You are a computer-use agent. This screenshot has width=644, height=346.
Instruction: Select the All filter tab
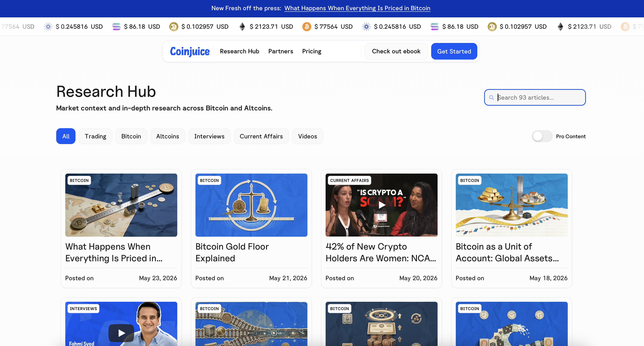point(66,136)
